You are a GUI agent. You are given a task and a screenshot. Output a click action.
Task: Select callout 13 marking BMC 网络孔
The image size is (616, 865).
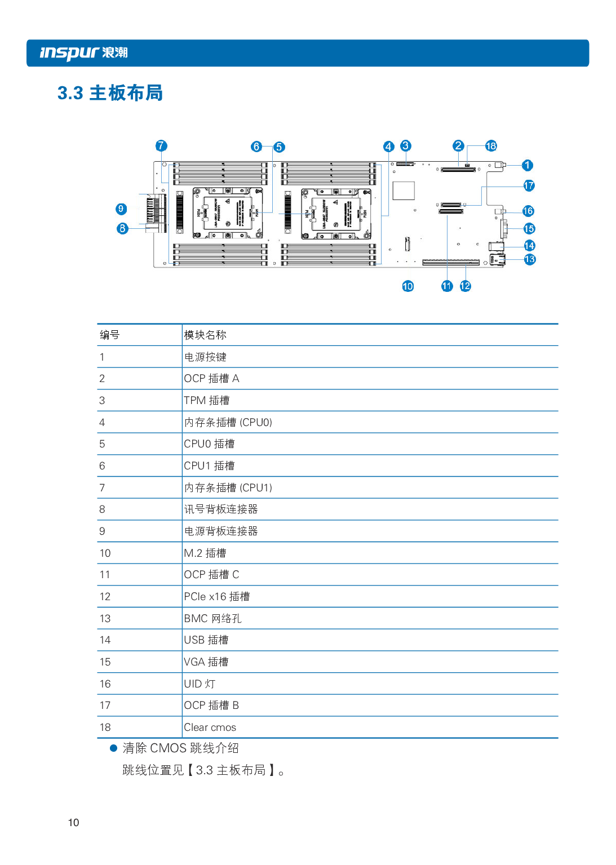(x=529, y=259)
